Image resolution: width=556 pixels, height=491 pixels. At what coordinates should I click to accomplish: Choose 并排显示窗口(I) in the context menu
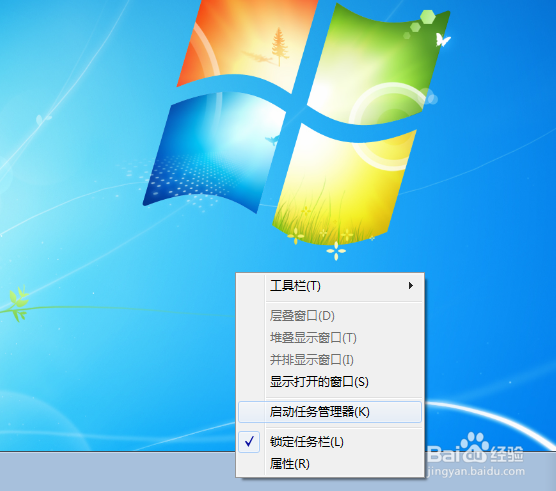click(330, 359)
